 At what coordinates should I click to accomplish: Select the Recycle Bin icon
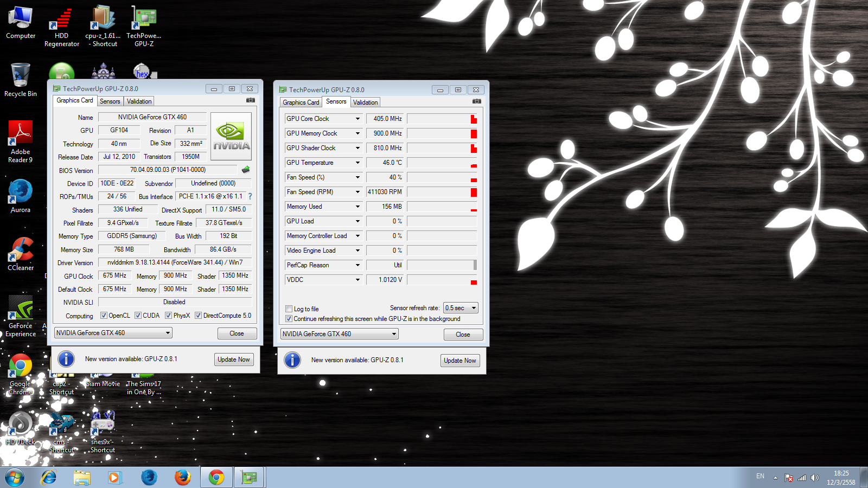[21, 80]
